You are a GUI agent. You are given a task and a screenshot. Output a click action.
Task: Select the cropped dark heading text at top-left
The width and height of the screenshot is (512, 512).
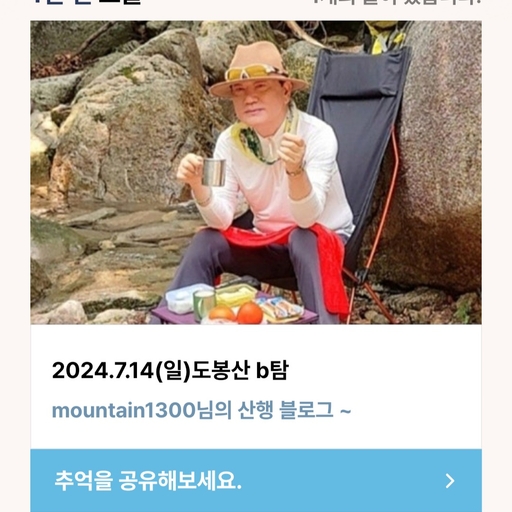(87, 2)
